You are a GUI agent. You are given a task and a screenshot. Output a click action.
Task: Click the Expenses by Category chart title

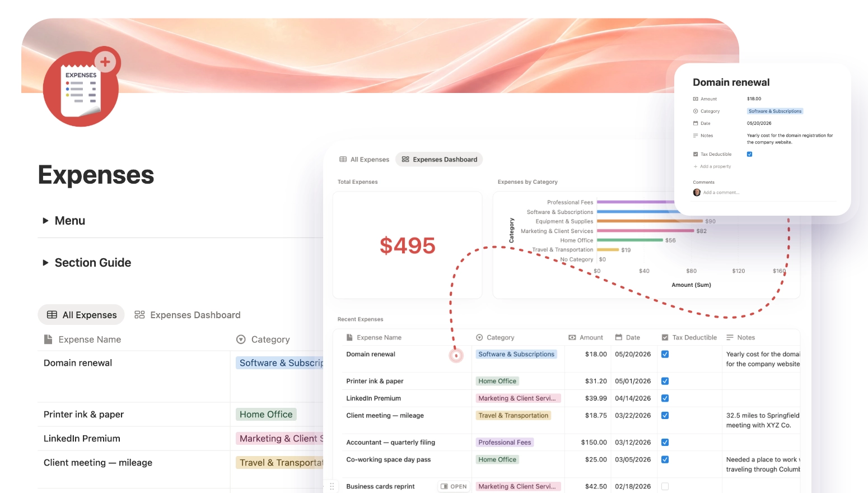528,182
